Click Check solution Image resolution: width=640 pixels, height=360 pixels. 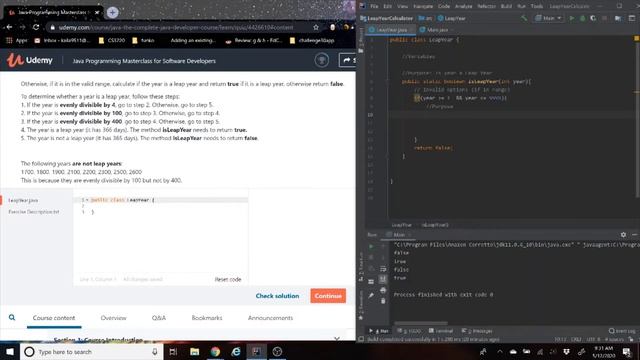277,296
